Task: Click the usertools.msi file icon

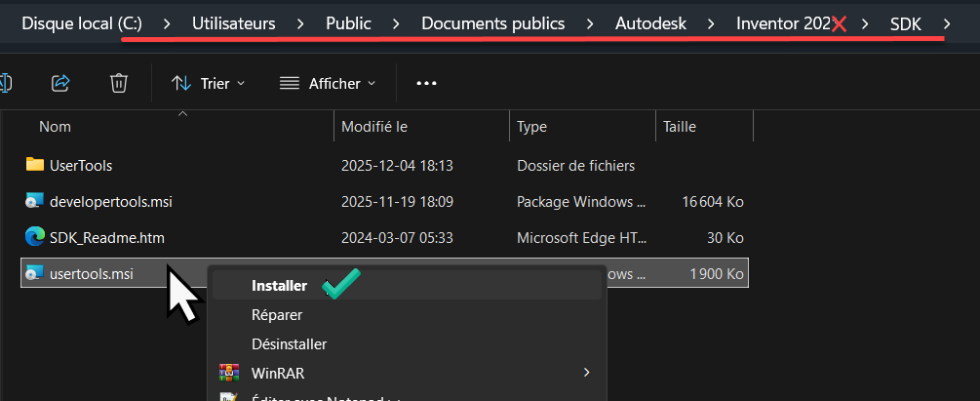Action: (35, 273)
